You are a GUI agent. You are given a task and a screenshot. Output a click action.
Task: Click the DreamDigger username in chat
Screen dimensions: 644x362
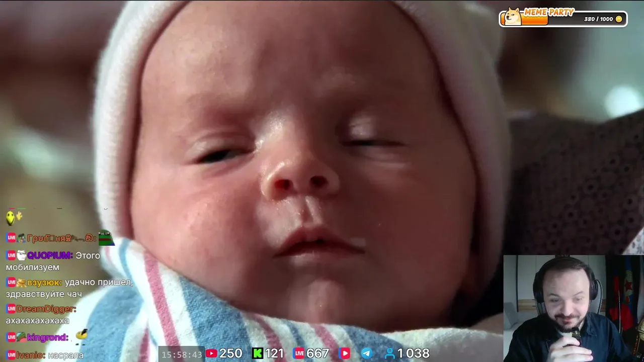pos(46,309)
